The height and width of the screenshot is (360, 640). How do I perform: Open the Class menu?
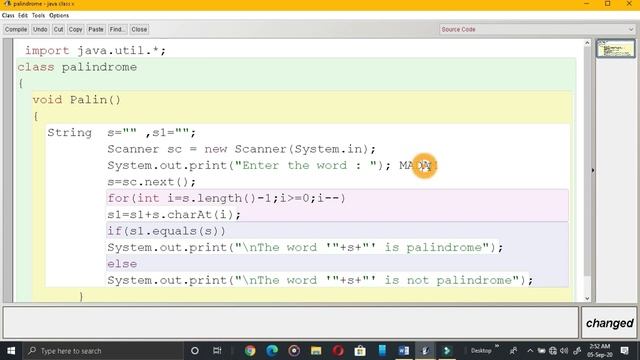pyautogui.click(x=8, y=15)
